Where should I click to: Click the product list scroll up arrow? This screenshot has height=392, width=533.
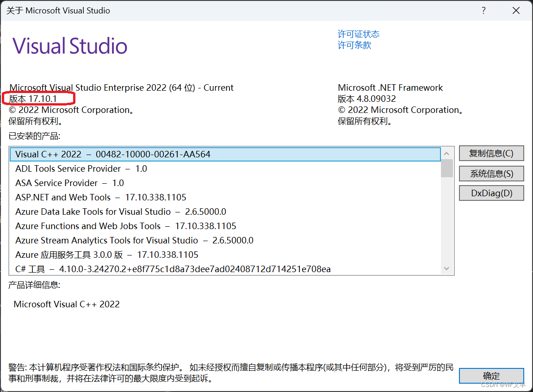(x=446, y=154)
